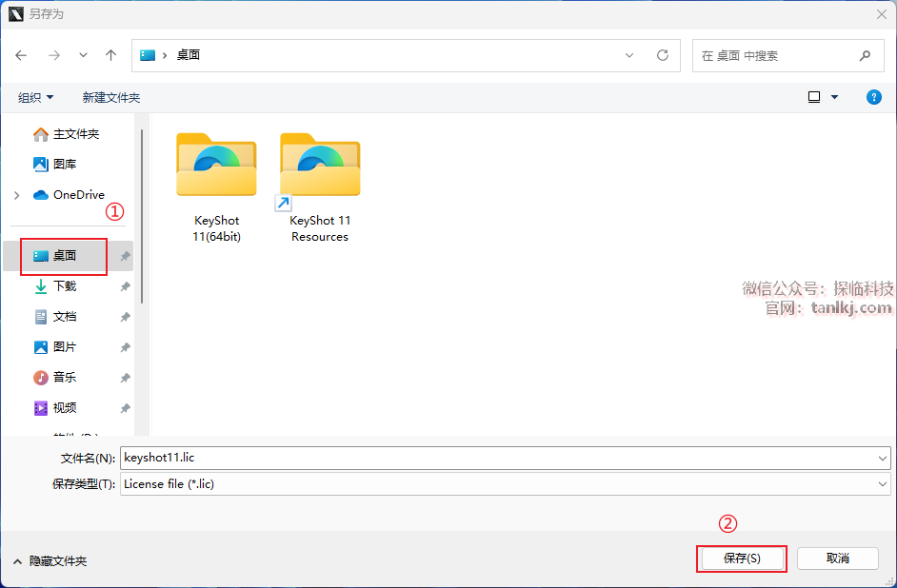Open help with the blue question icon
This screenshot has height=588, width=897.
coord(873,97)
